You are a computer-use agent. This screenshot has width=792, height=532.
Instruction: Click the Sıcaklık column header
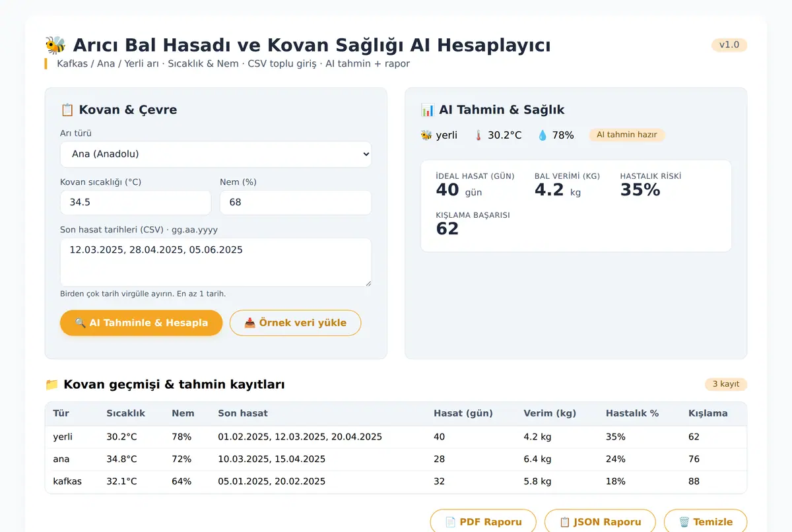(126, 413)
